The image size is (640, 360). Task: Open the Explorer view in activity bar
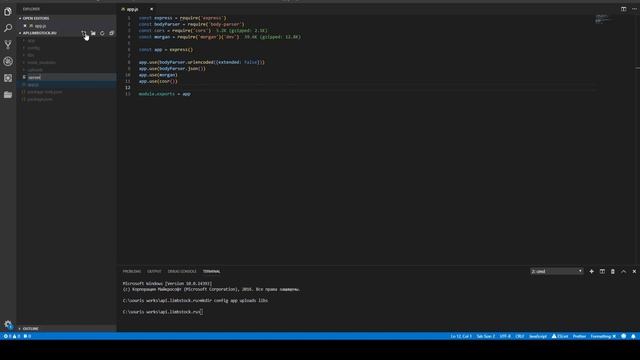pyautogui.click(x=8, y=11)
